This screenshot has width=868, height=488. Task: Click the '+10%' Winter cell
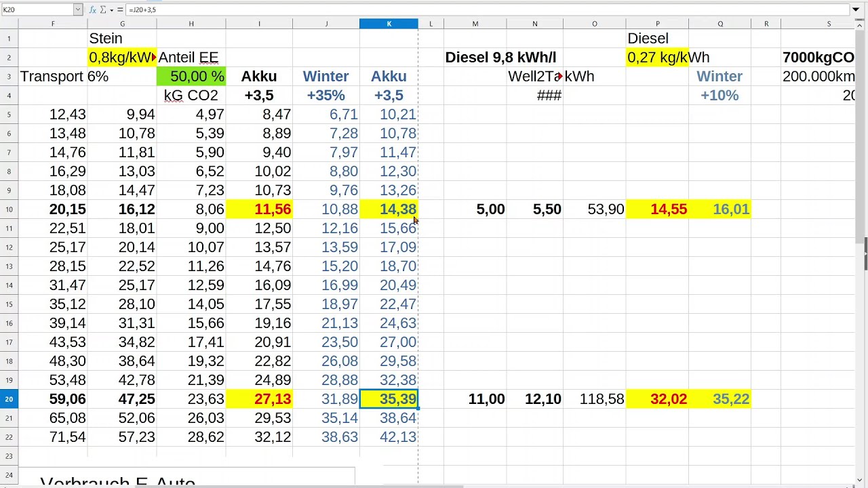point(720,96)
